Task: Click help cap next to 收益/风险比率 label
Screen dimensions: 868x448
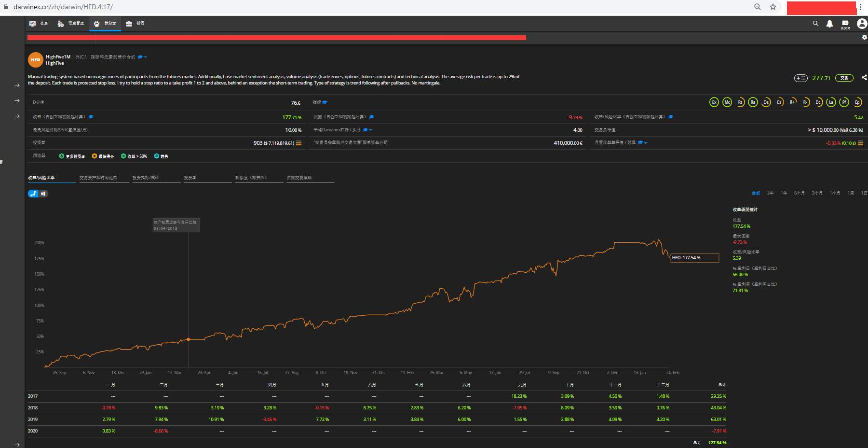Action: point(670,117)
